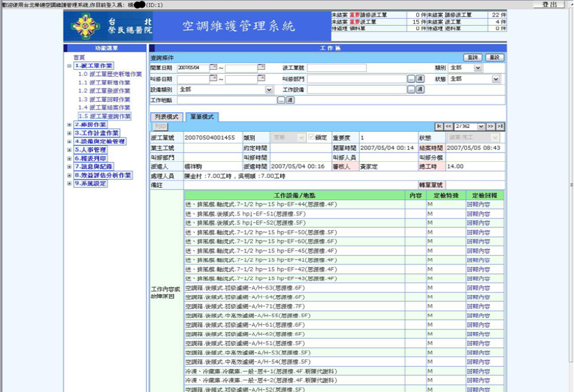
Task: Open calendar picker for 叫修日期 end date
Action: coord(261,78)
